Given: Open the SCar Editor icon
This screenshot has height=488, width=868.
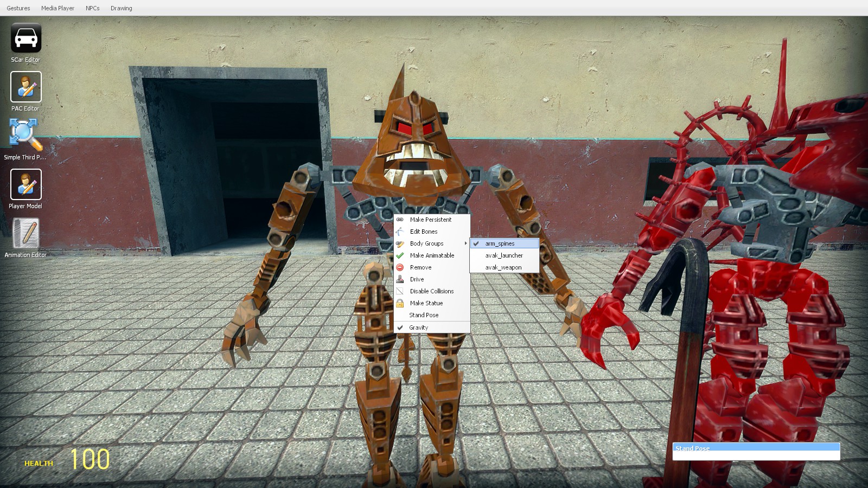Looking at the screenshot, I should tap(25, 38).
